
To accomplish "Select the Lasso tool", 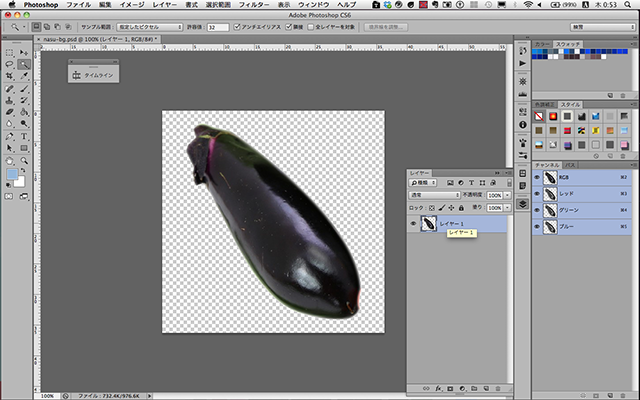I will pos(9,64).
